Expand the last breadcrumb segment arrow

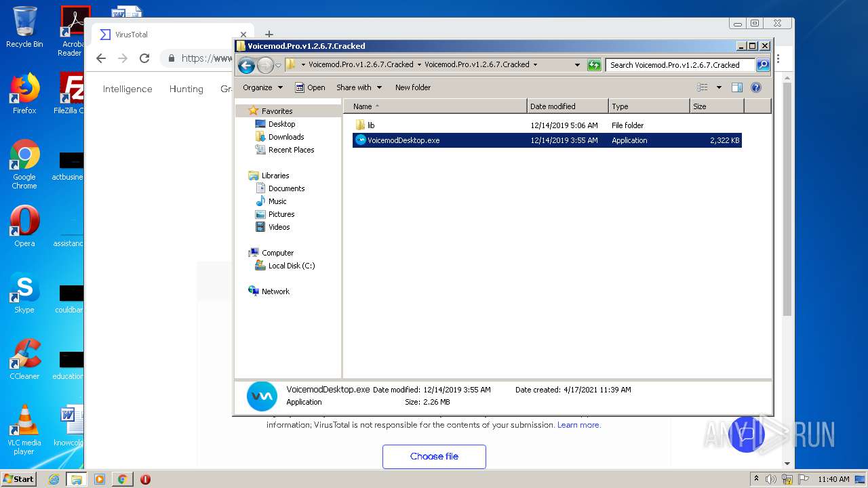point(535,65)
